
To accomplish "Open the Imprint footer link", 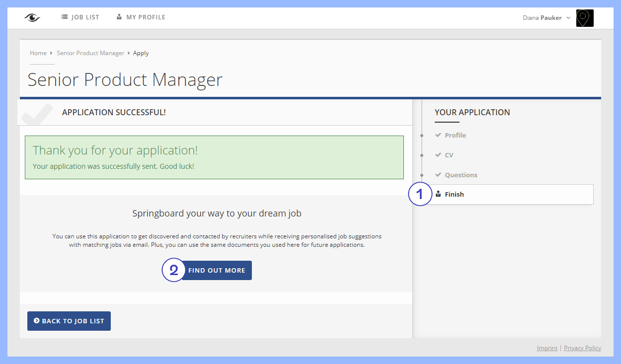I will 547,348.
